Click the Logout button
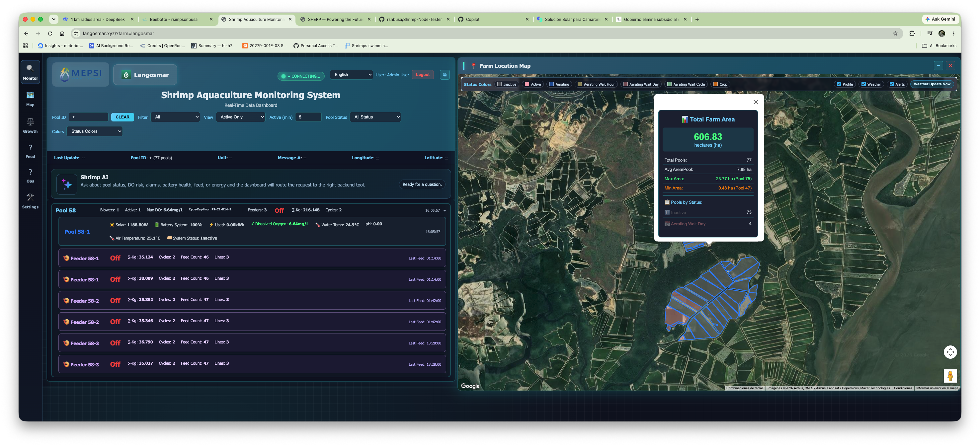Image resolution: width=980 pixels, height=446 pixels. 422,75
